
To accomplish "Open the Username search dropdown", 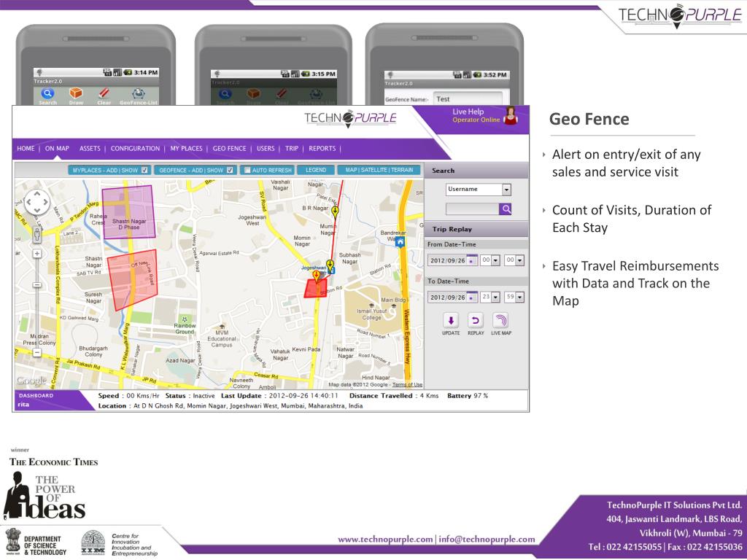I will [x=506, y=190].
